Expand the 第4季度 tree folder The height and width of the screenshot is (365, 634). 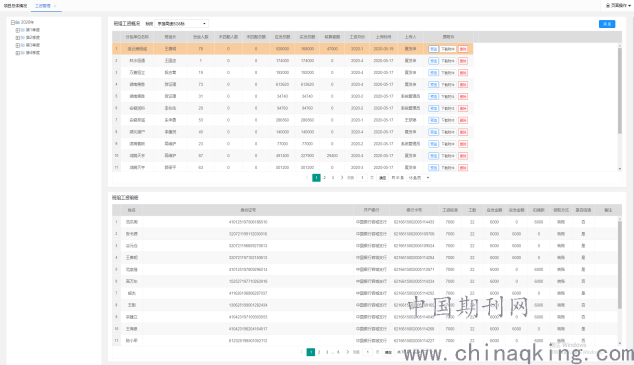(18, 53)
